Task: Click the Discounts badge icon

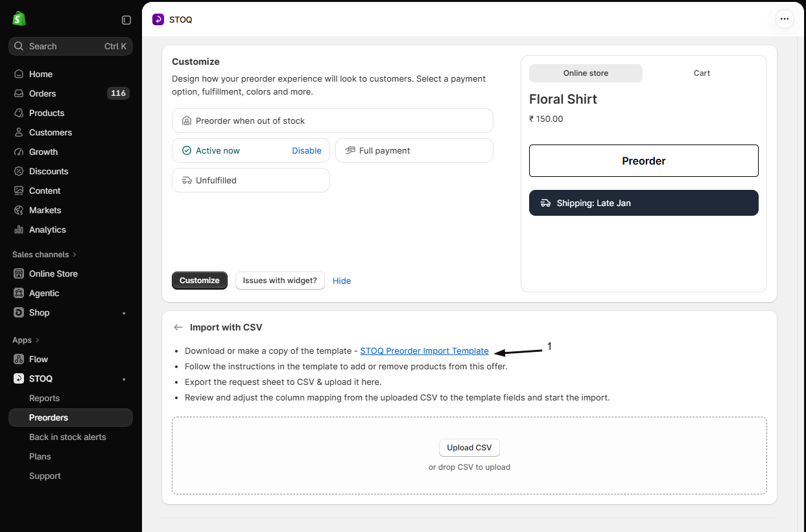Action: tap(19, 171)
